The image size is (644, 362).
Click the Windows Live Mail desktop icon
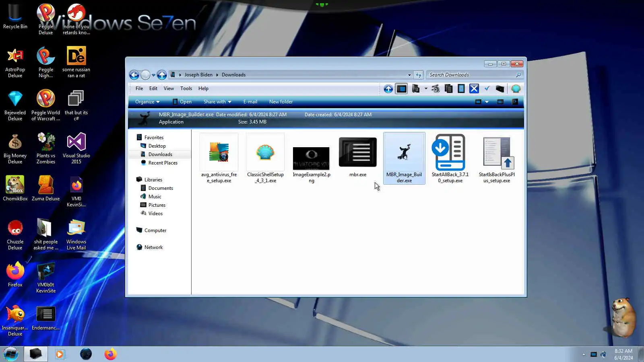pos(76,234)
